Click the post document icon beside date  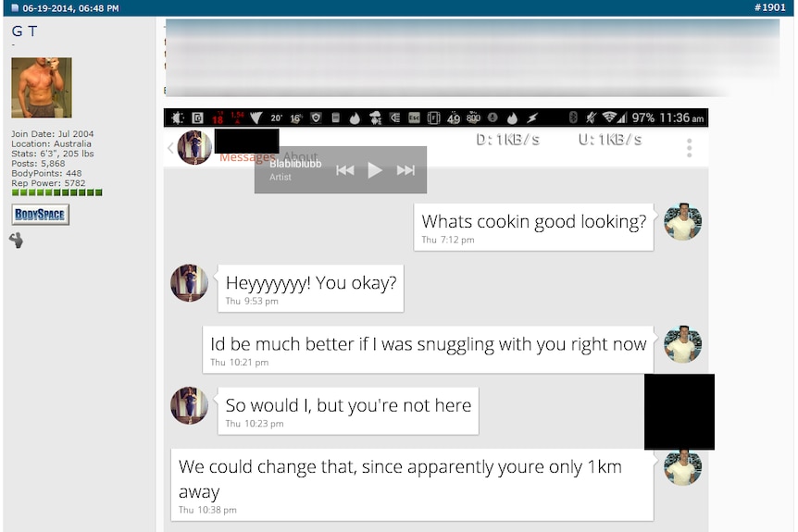pos(15,8)
